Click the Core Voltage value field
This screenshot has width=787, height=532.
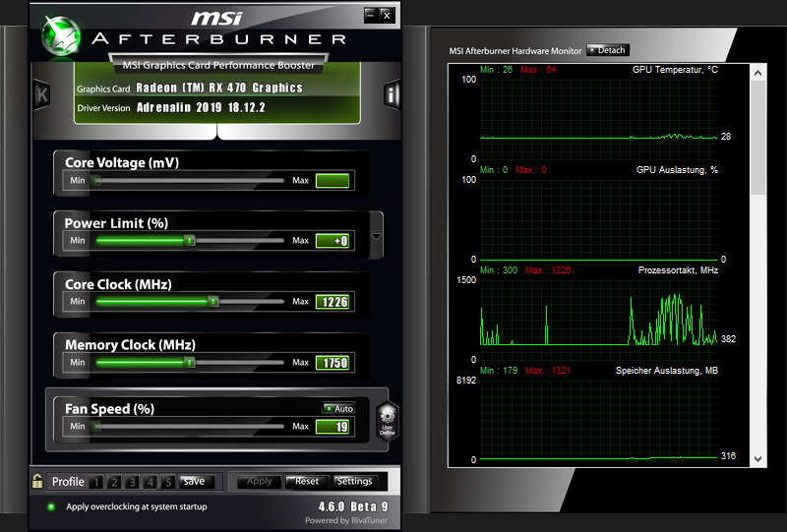coord(333,181)
